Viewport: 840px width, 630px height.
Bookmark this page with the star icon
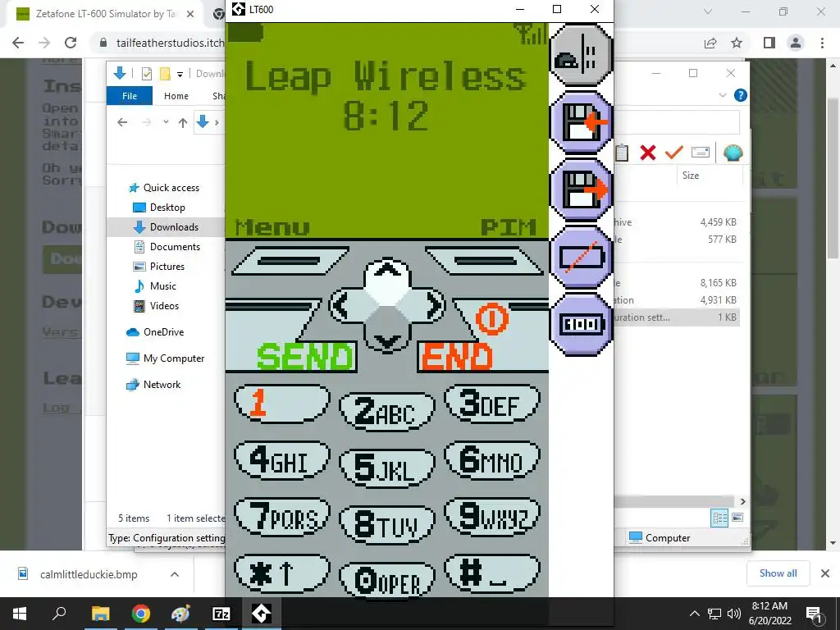tap(737, 43)
